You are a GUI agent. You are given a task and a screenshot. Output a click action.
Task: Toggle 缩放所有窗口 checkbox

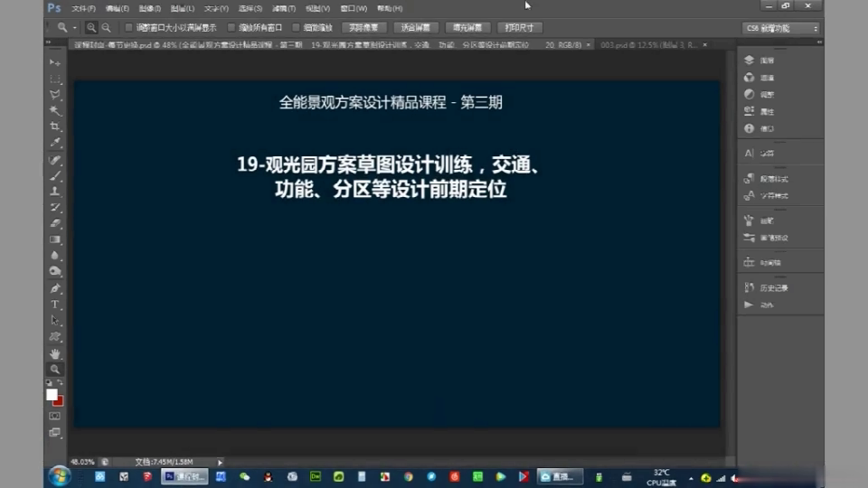click(231, 28)
